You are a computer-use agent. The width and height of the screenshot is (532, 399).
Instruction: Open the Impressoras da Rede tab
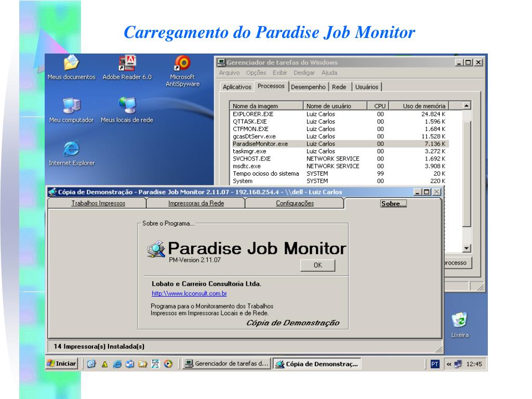(x=196, y=203)
